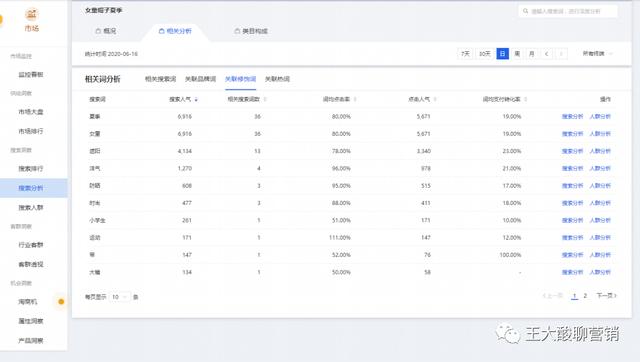Click the 小学生 search term cell
This screenshot has height=362, width=640.
pos(97,220)
